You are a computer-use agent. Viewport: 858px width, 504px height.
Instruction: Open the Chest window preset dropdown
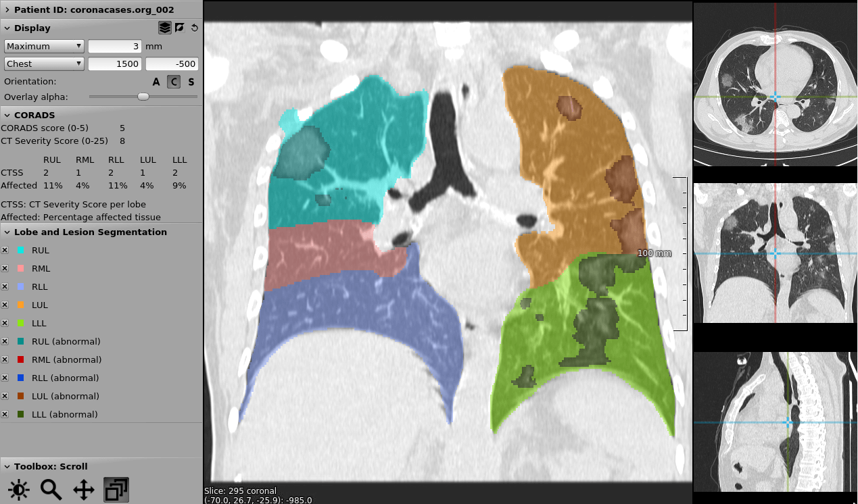pyautogui.click(x=44, y=64)
